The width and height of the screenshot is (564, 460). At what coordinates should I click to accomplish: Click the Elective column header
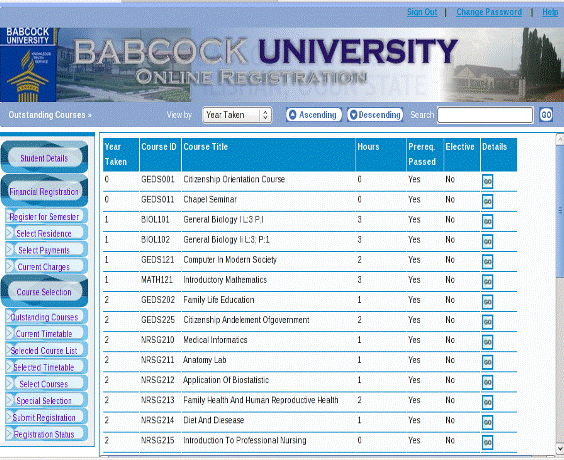[462, 154]
